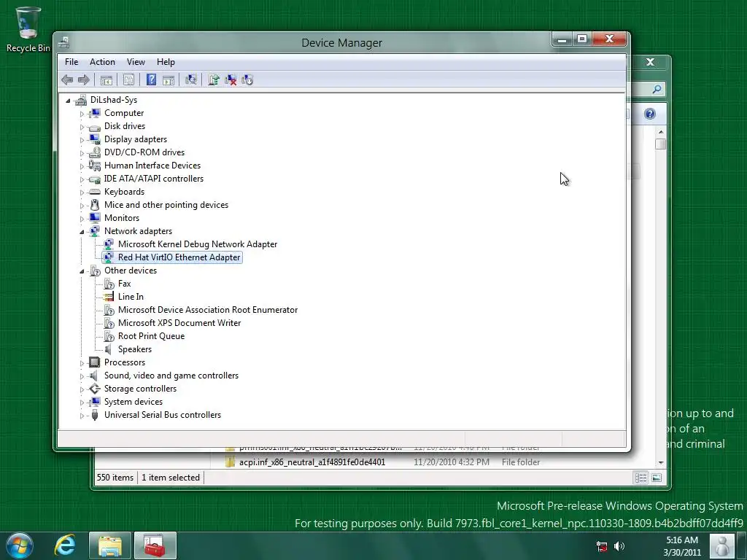Click the Speakers device icon
This screenshot has height=560, width=747.
109,349
